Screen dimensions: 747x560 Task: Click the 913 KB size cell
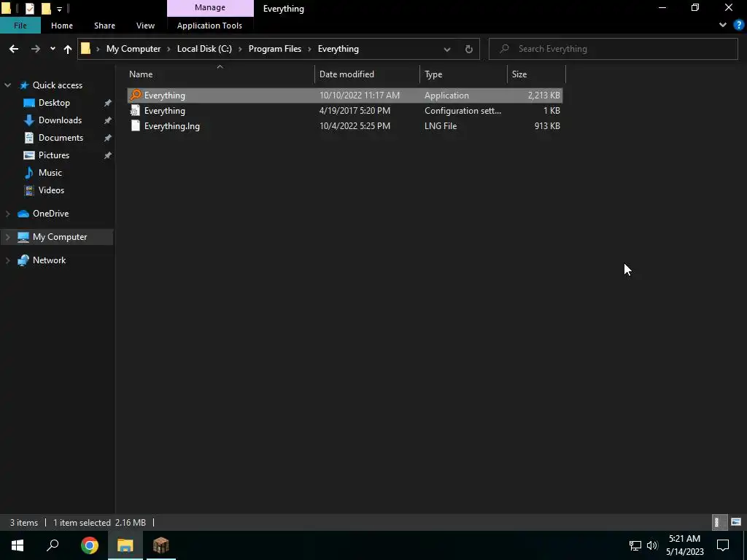click(547, 126)
